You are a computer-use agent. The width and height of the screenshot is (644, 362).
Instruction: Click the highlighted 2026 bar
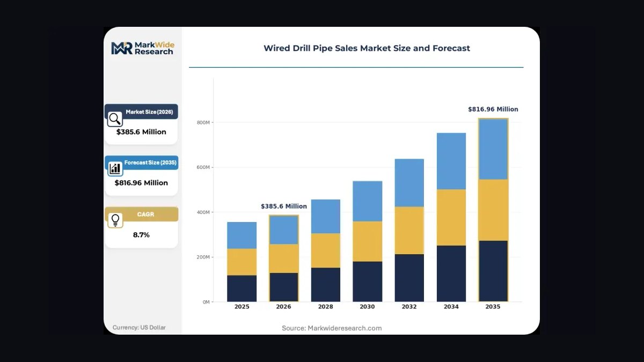tap(283, 258)
